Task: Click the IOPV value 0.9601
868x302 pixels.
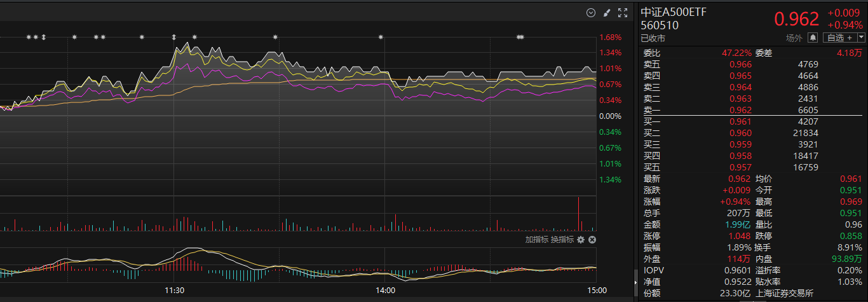Action: pyautogui.click(x=738, y=270)
